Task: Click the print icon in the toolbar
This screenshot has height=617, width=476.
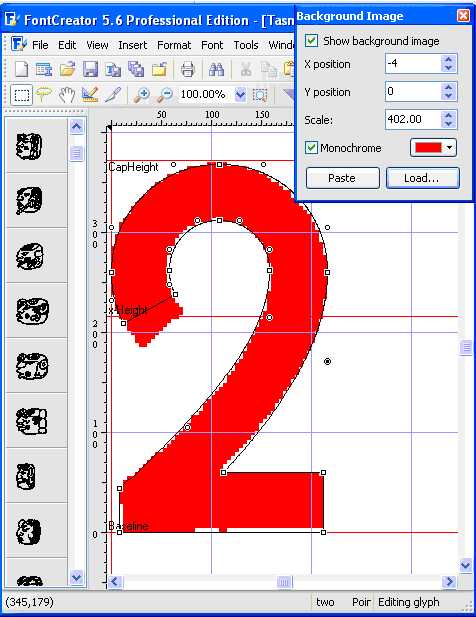Action: [x=188, y=70]
